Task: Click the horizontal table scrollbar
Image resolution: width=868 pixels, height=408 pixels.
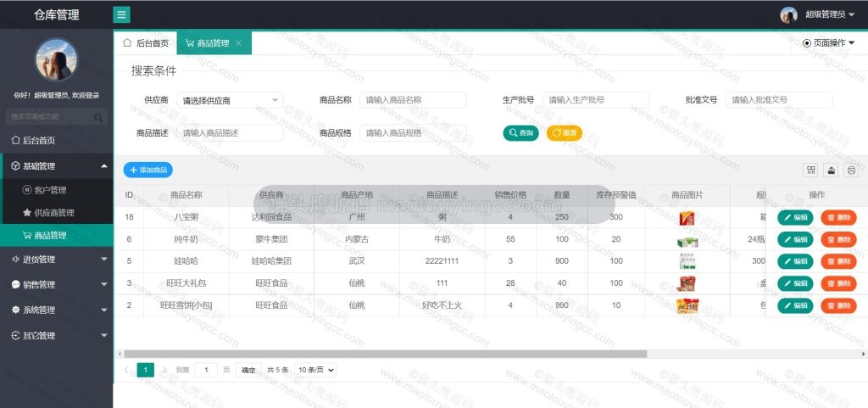Action: pos(385,354)
